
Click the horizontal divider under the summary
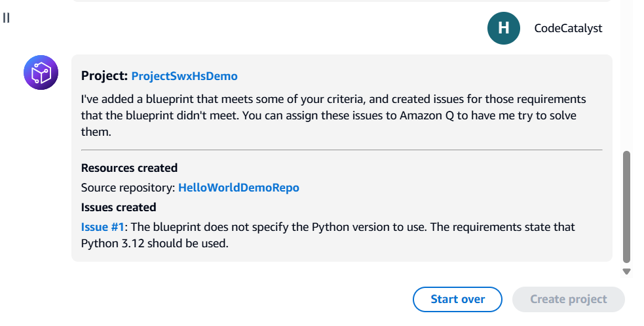click(342, 150)
